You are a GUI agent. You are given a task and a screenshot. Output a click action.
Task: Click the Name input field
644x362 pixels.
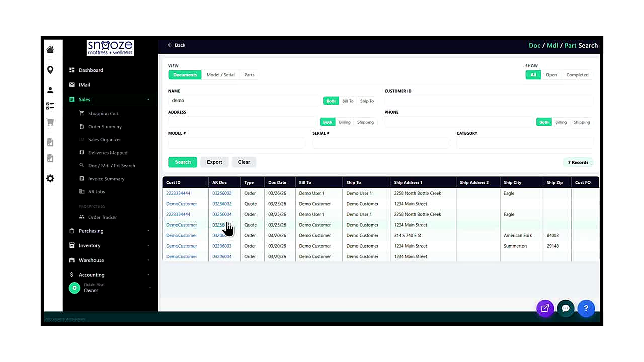tap(244, 101)
